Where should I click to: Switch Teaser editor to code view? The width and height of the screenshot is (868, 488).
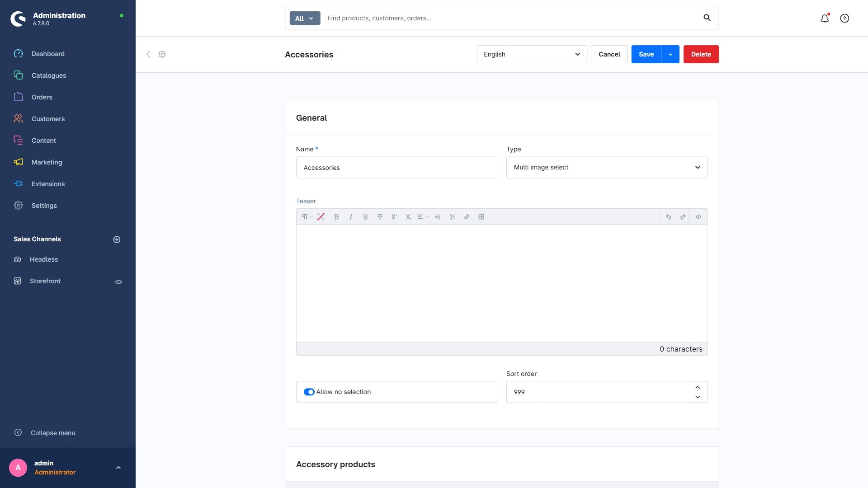[698, 217]
